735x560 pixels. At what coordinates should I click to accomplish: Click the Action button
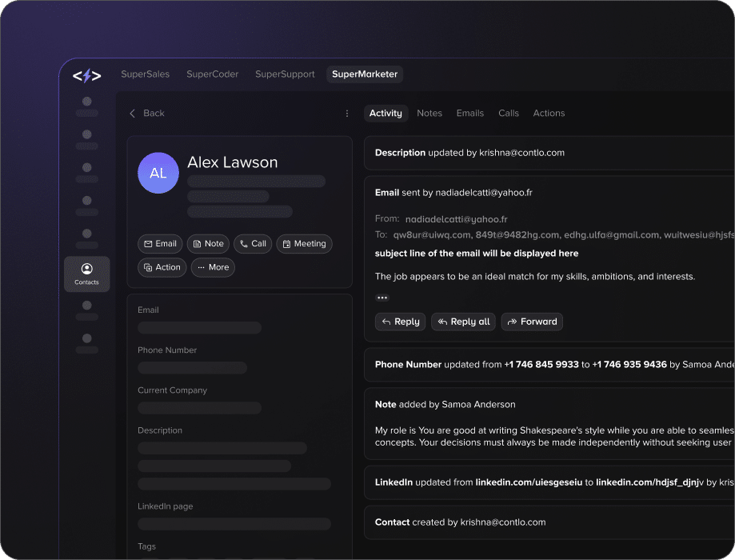pyautogui.click(x=162, y=267)
